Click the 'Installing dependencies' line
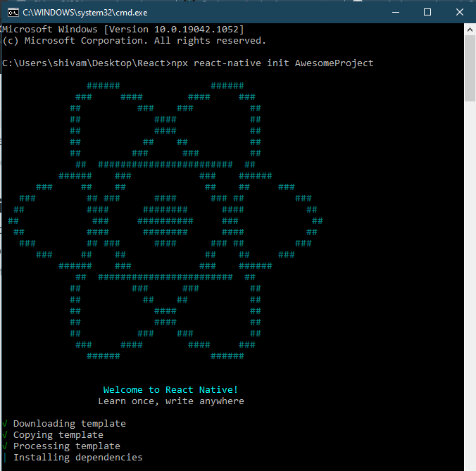Viewport: 476px width, 471px height. coord(78,458)
